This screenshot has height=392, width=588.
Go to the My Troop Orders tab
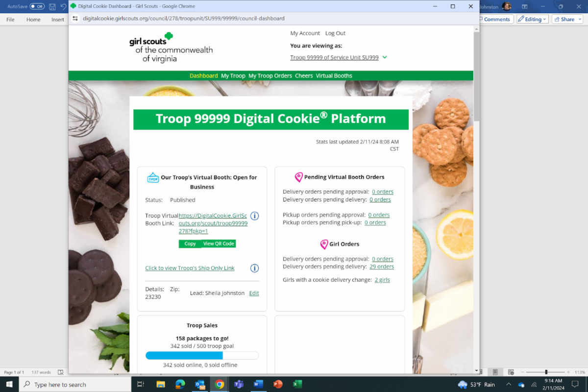pos(270,76)
